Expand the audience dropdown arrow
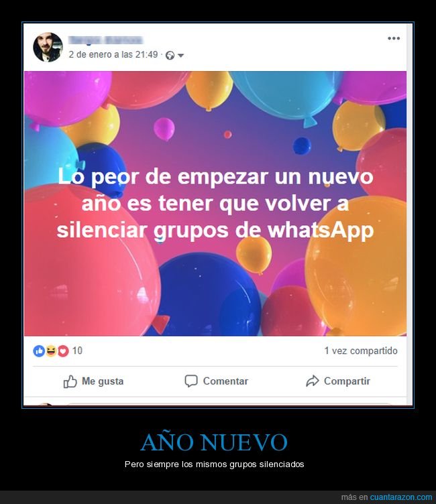 (x=181, y=56)
